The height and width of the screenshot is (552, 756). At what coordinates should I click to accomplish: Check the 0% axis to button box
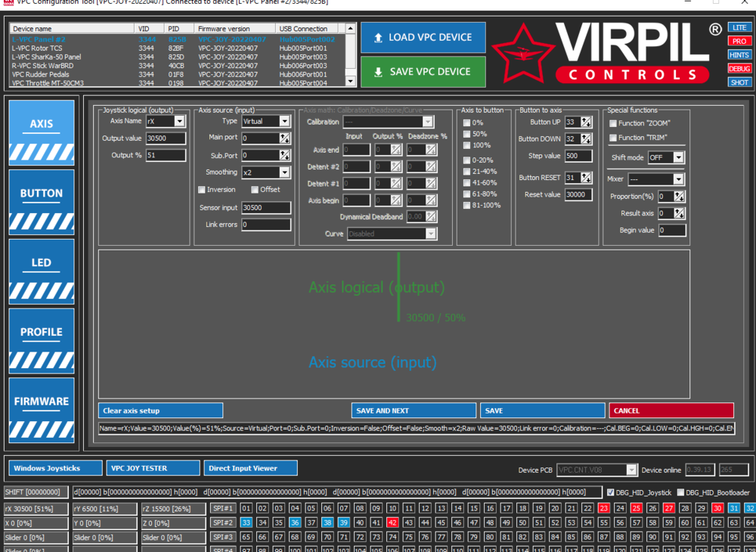pos(466,123)
